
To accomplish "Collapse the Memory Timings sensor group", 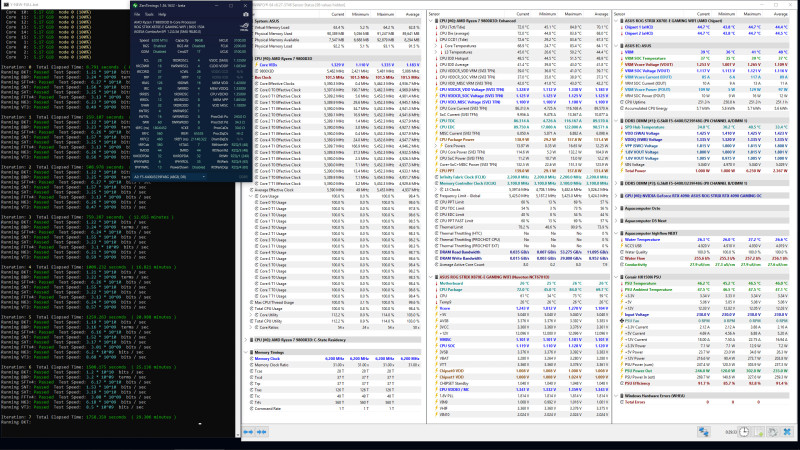I will [246, 353].
